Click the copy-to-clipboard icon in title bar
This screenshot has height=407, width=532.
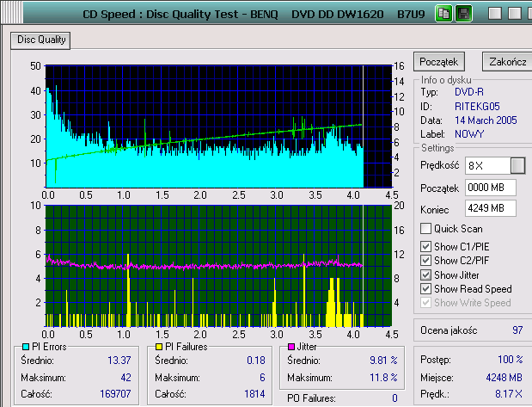(x=443, y=14)
